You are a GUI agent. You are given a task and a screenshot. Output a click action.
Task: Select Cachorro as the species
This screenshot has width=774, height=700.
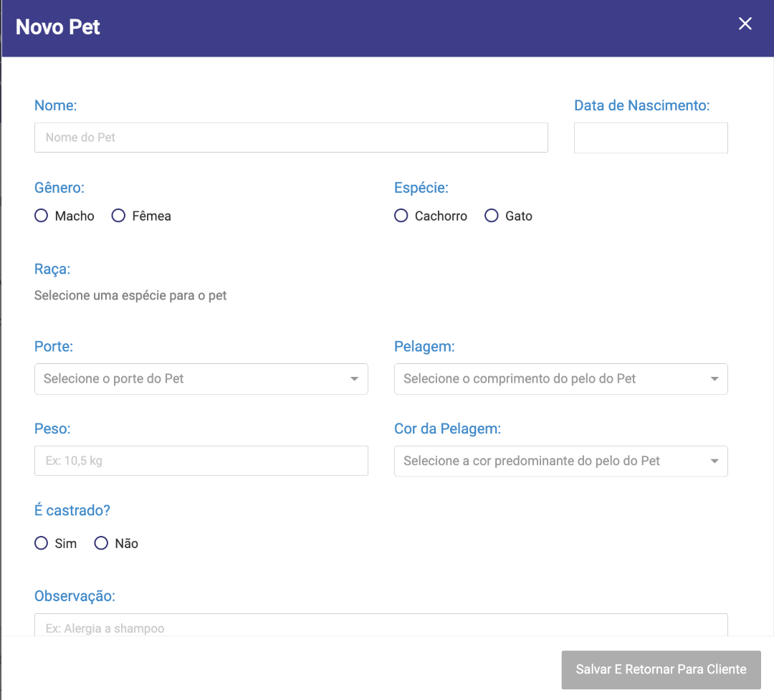coord(401,216)
